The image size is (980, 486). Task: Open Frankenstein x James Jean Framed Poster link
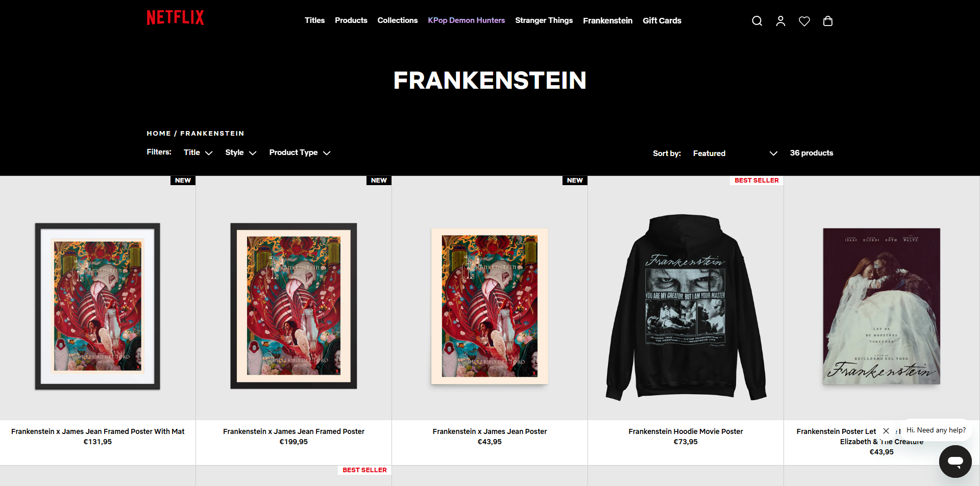click(x=293, y=431)
